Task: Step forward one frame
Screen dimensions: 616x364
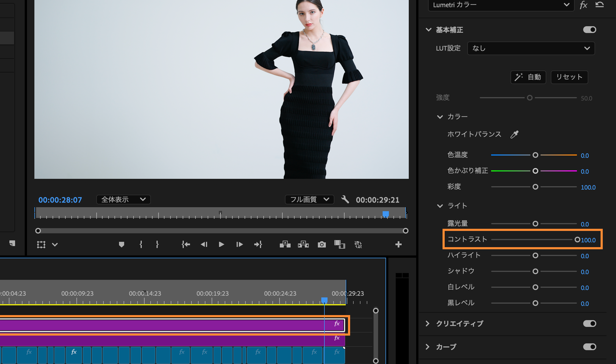Action: [x=239, y=244]
